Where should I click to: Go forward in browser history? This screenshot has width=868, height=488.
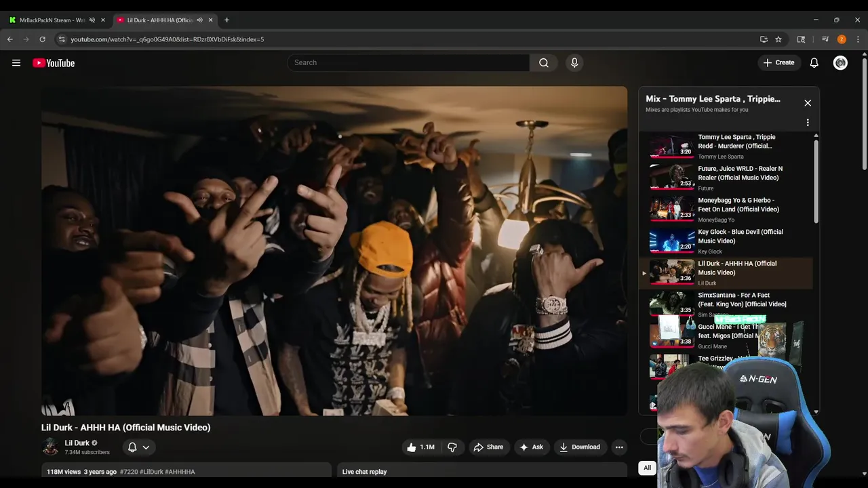point(26,39)
